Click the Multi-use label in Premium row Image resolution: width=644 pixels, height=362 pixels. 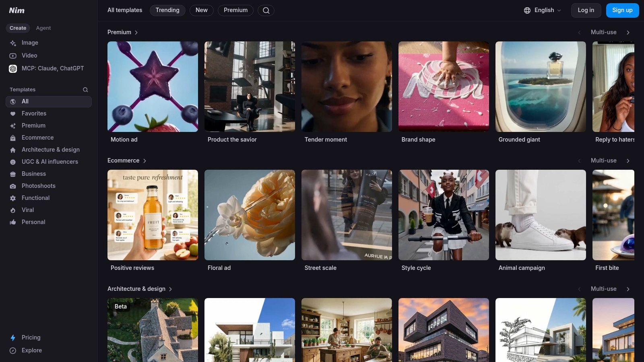[x=603, y=32]
